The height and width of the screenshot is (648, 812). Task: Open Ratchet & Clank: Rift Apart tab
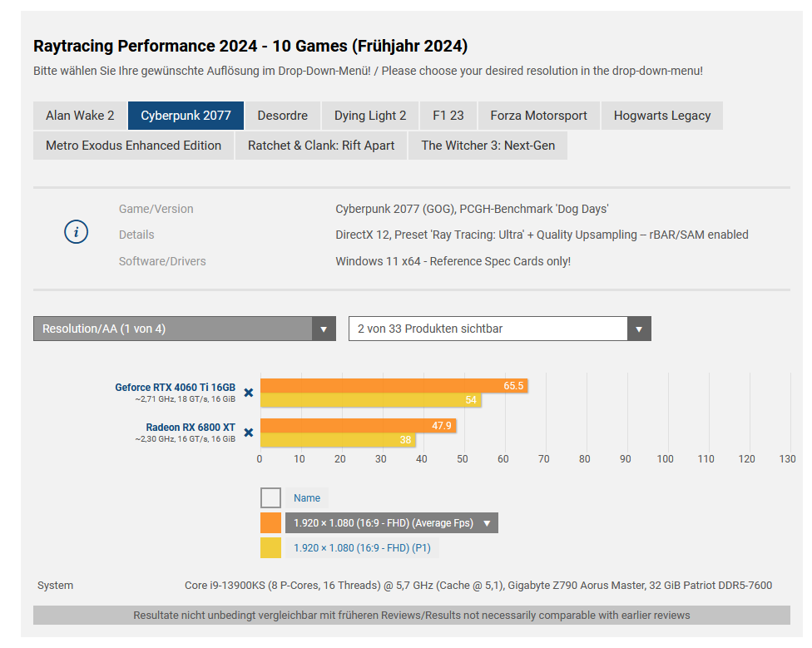321,146
